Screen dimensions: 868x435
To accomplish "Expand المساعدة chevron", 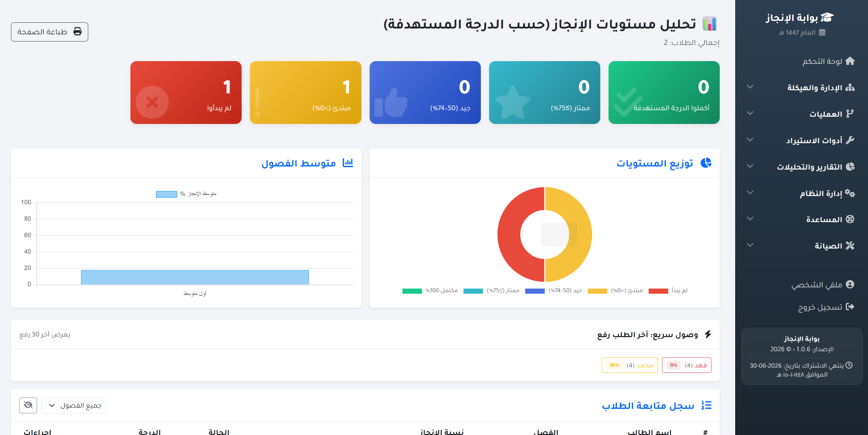I will (x=750, y=219).
